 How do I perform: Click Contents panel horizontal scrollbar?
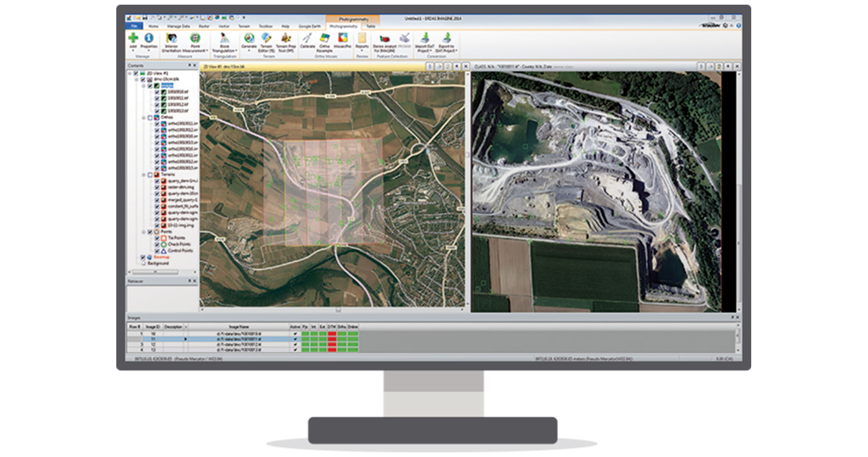pos(155,272)
